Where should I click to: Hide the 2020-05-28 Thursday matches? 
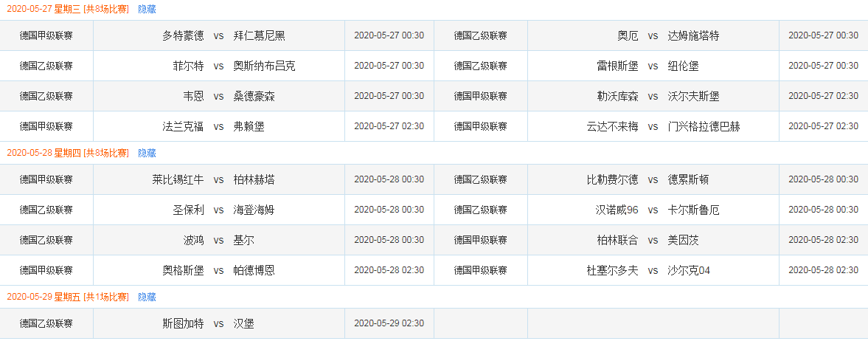147,154
